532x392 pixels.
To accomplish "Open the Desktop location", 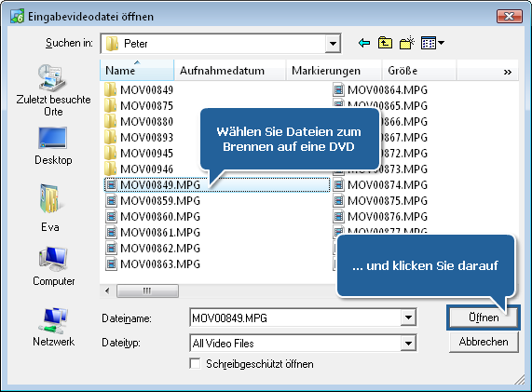I will pos(53,146).
